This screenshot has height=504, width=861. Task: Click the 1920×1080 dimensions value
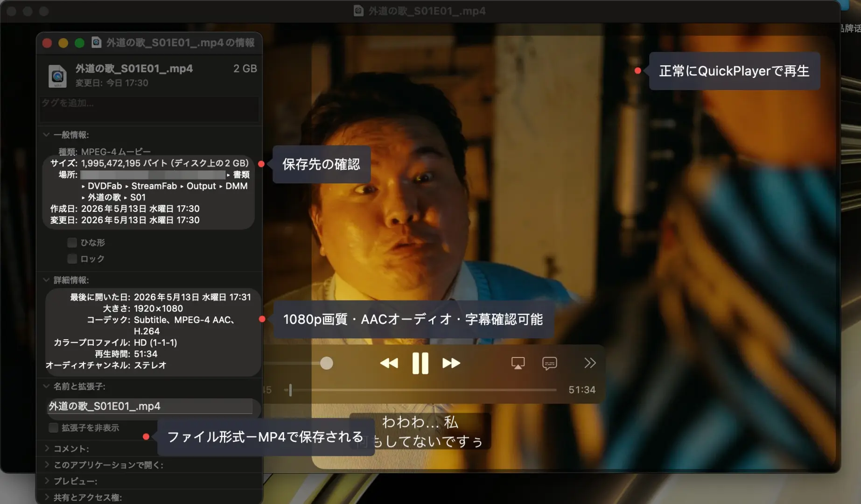[x=158, y=308]
